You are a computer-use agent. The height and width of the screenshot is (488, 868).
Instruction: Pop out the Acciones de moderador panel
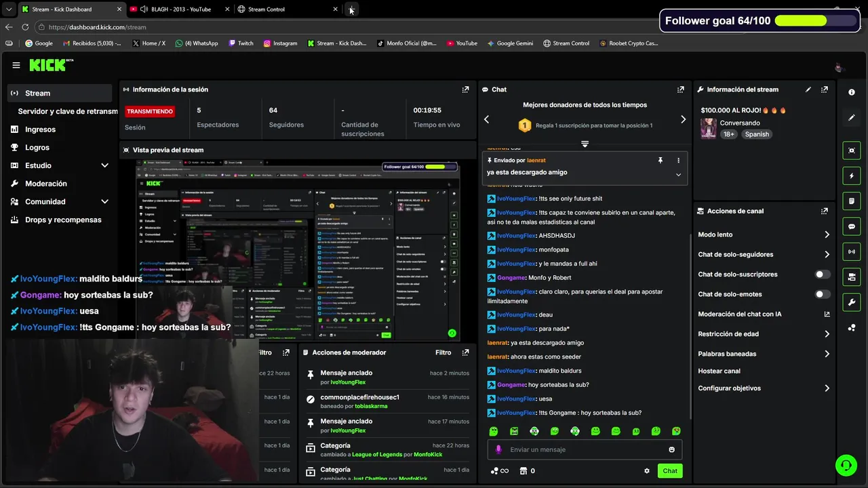tap(465, 352)
